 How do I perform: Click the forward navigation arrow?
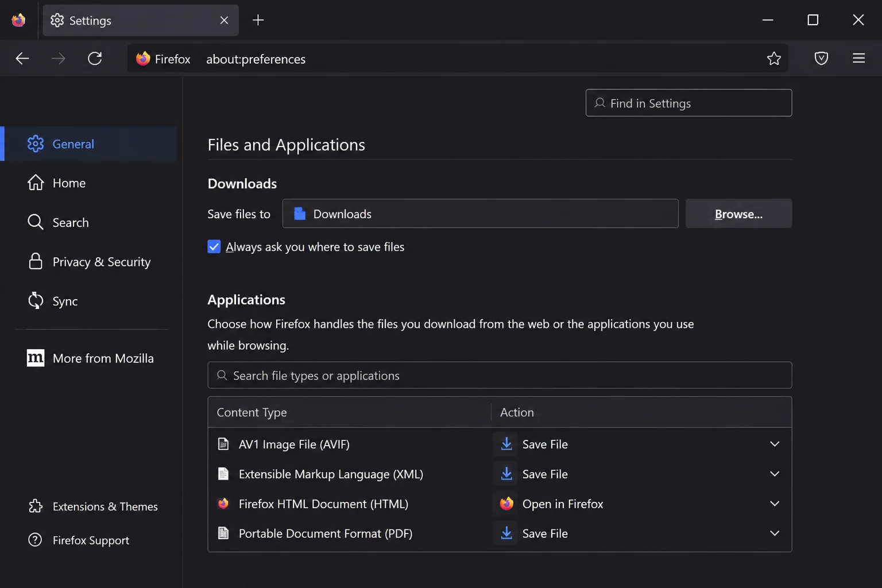click(59, 59)
